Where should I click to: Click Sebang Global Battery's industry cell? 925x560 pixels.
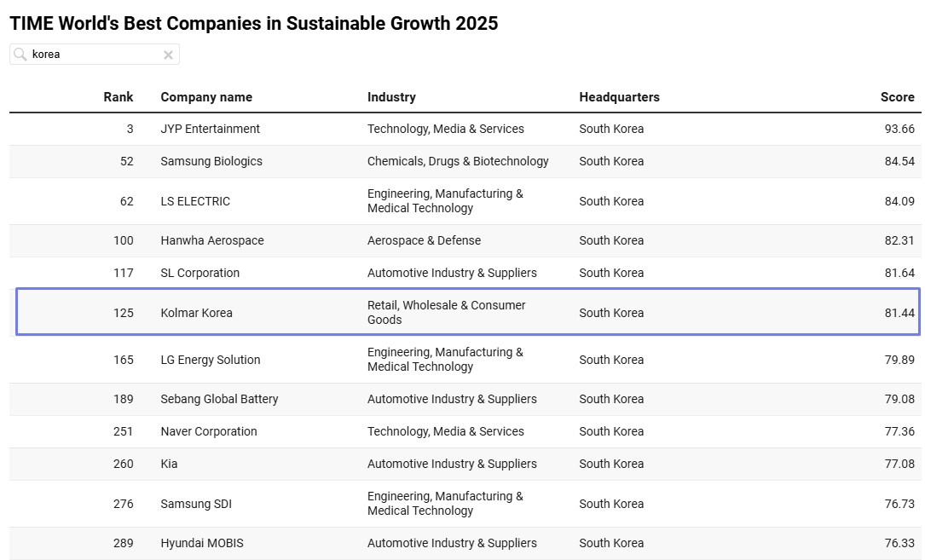452,399
